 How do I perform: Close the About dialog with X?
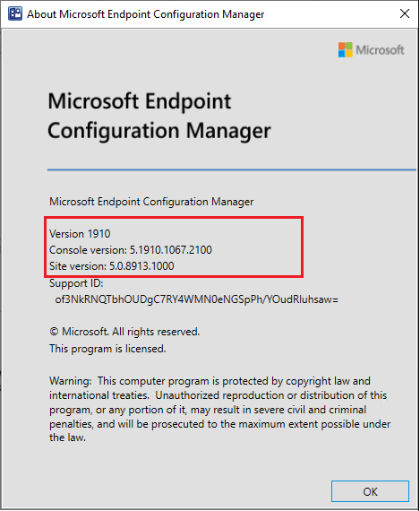click(x=405, y=13)
